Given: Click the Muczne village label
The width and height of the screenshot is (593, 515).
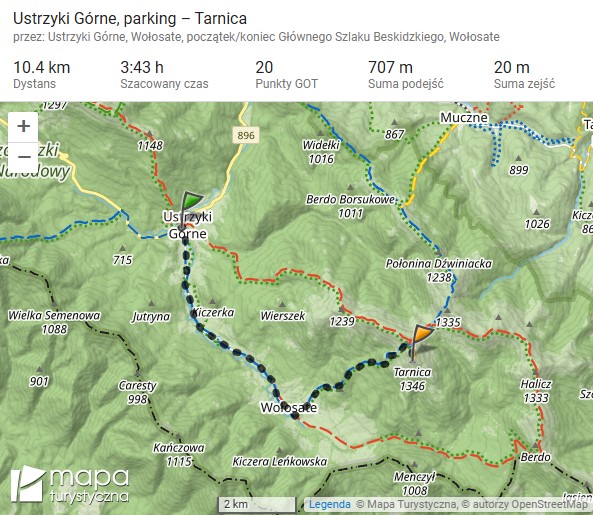Looking at the screenshot, I should [464, 118].
